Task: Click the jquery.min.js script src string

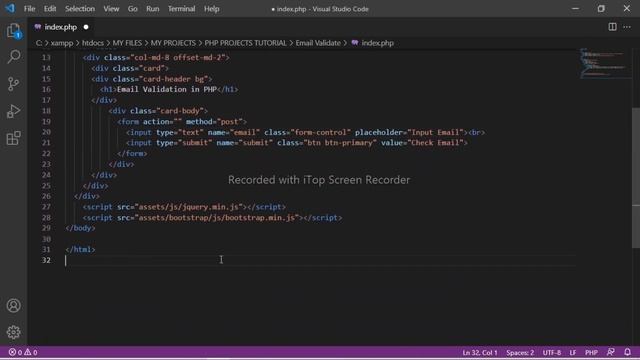Action: tap(189, 207)
